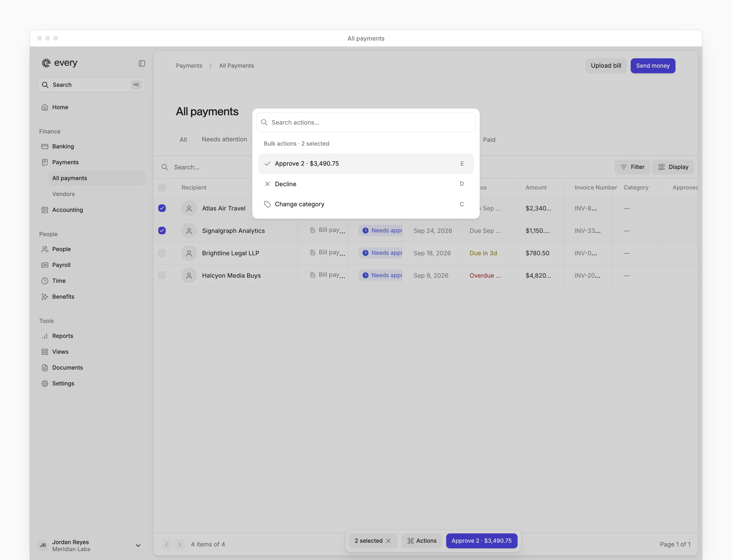Open Accounting in the sidebar

click(x=91, y=210)
